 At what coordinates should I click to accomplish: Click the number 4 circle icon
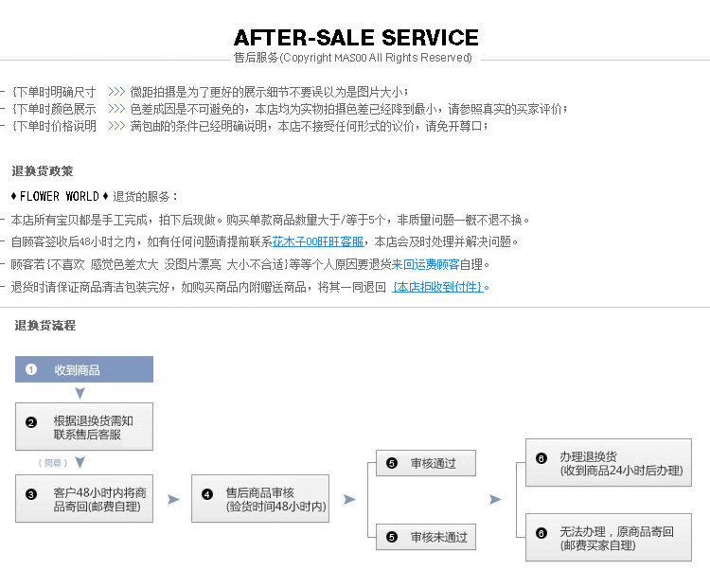pyautogui.click(x=207, y=493)
